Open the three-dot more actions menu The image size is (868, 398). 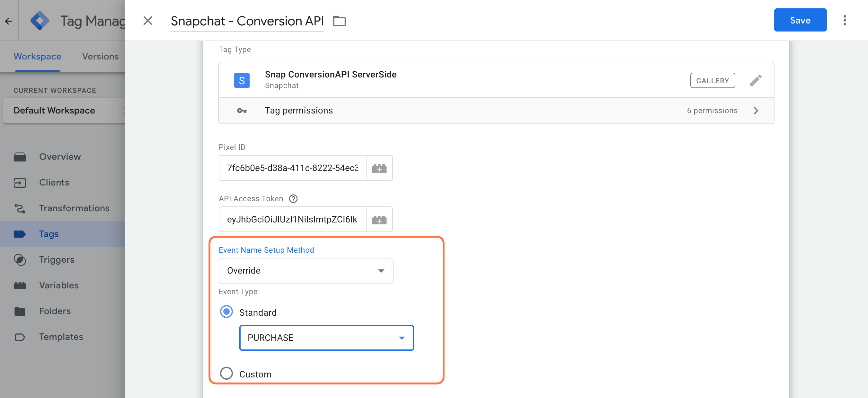click(x=845, y=20)
